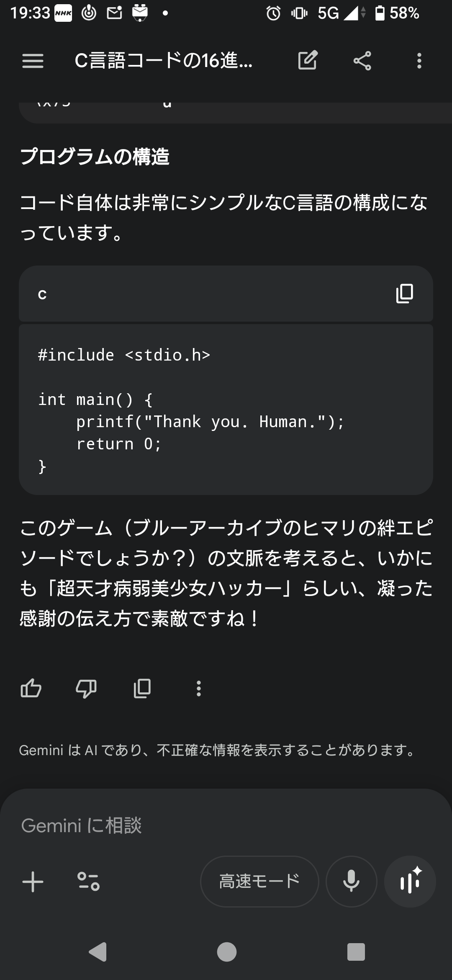Tap the conversation title C言語コードの16進…

[x=163, y=61]
